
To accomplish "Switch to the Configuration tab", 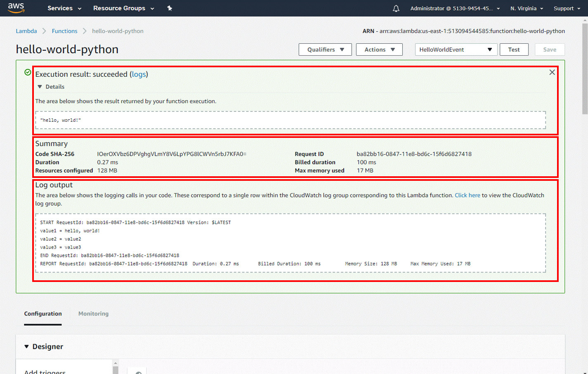I will (x=43, y=314).
